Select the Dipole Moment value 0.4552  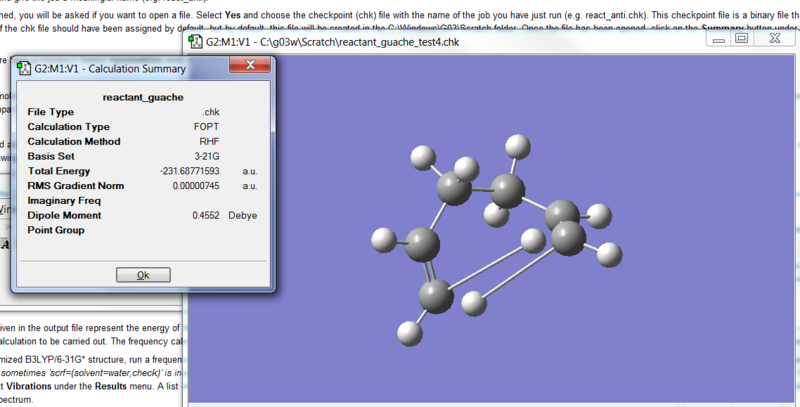(206, 216)
